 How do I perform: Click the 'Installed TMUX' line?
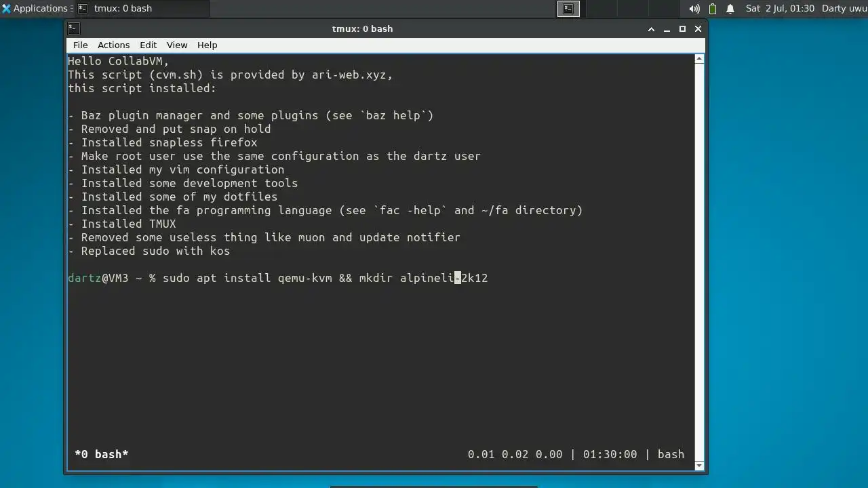[x=121, y=224]
